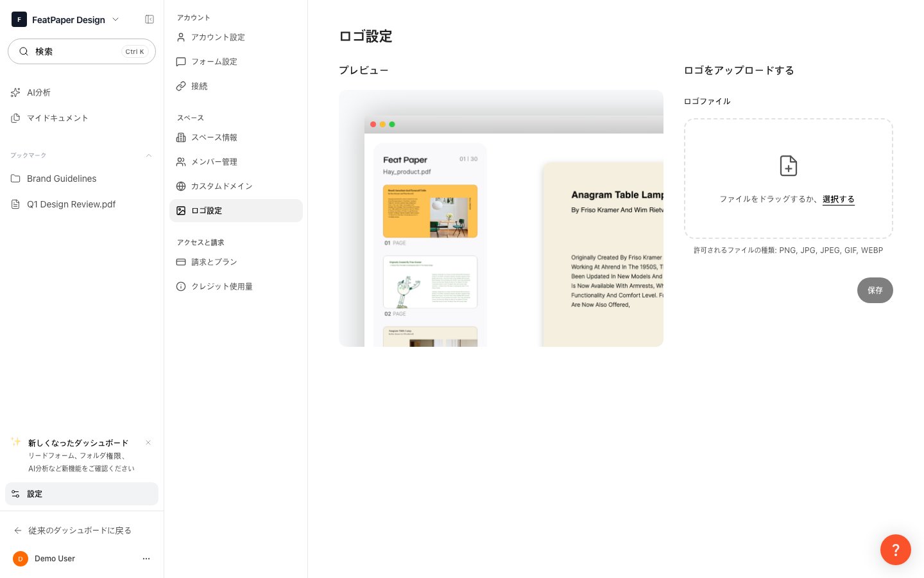Click the logo file drop zone
The image size is (924, 578).
point(788,179)
